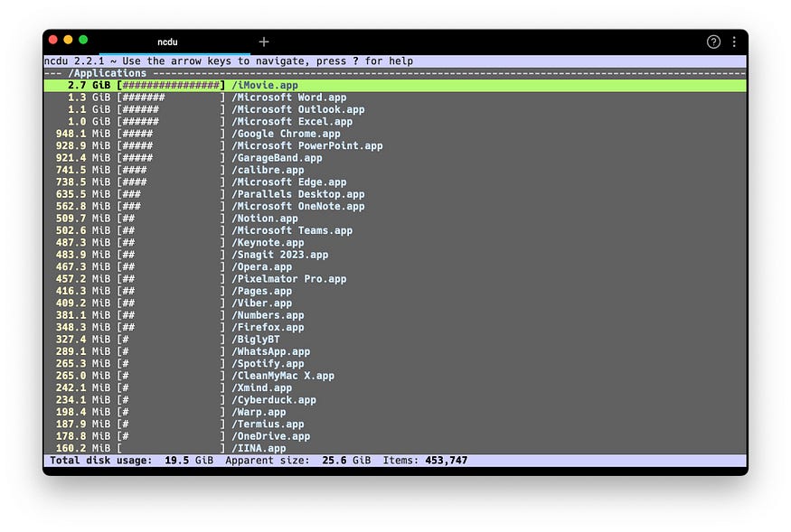Click the usage bar beside calibre.app
Viewport: 791px width, 532px height.
point(171,170)
